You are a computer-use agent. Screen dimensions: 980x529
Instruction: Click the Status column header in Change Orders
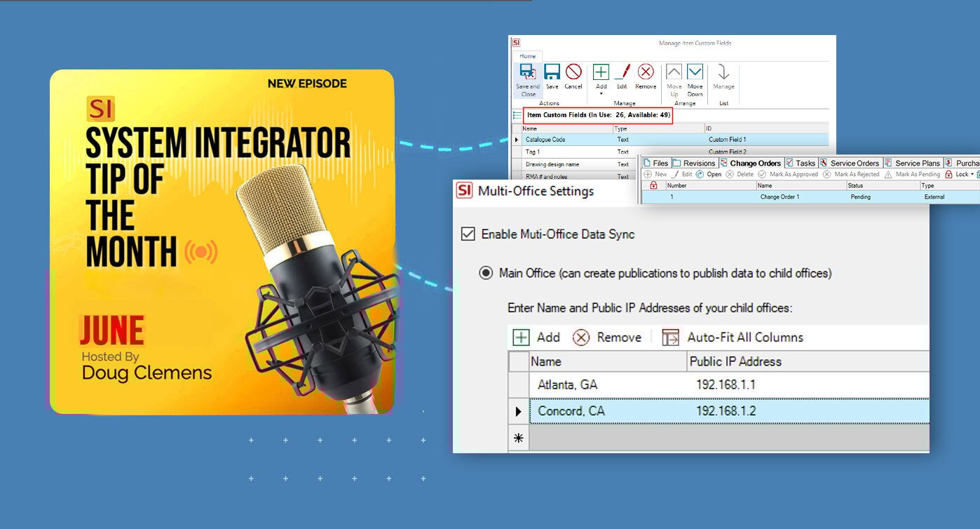pos(883,186)
